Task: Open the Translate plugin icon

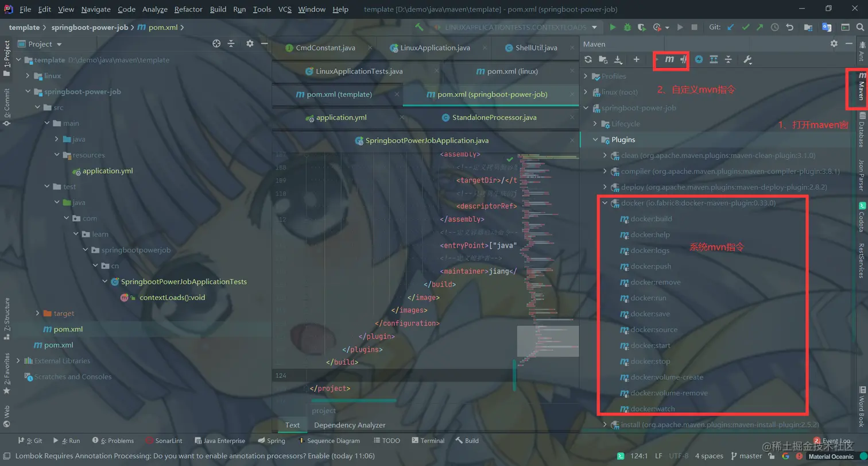Action: tap(827, 27)
